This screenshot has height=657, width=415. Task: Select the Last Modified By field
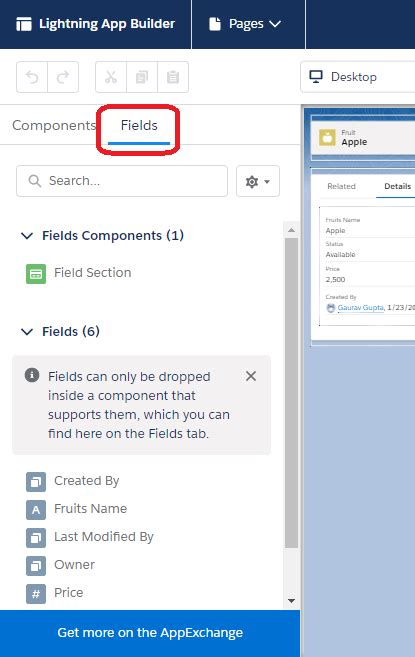(90, 537)
